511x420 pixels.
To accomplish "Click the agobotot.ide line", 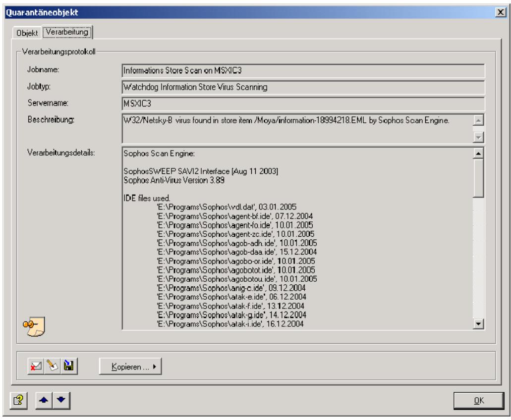I will coord(236,270).
